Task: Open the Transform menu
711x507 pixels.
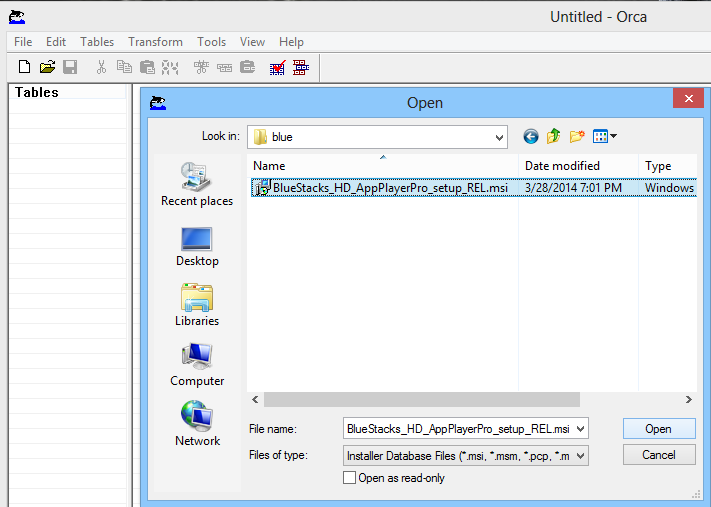Action: 155,42
